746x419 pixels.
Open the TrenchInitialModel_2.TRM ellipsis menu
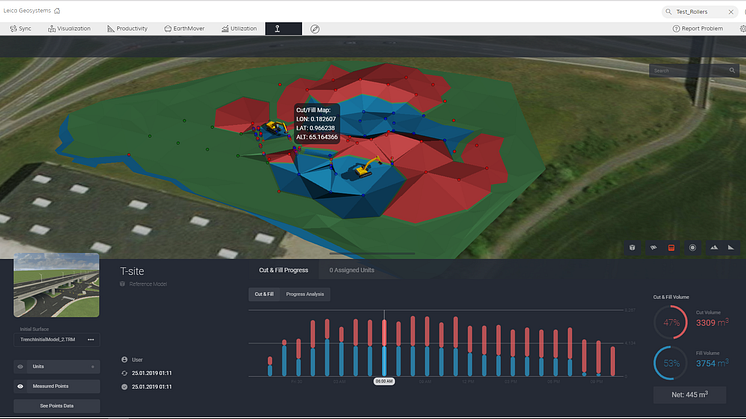coord(91,341)
